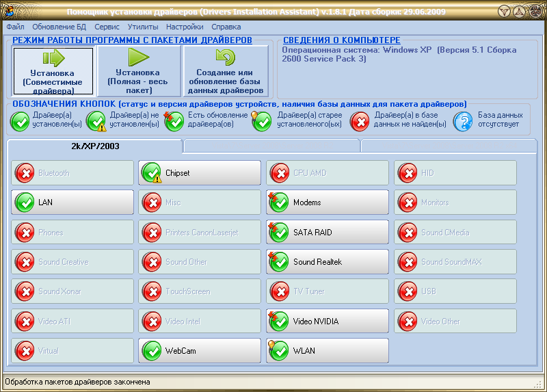547x392 pixels.
Task: Click the red cross legend icon
Action: 360,122
